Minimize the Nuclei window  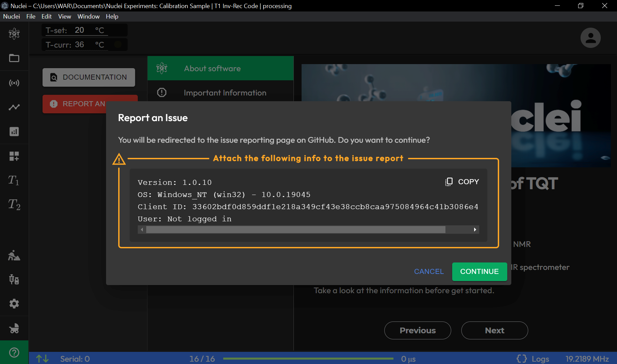tap(557, 6)
